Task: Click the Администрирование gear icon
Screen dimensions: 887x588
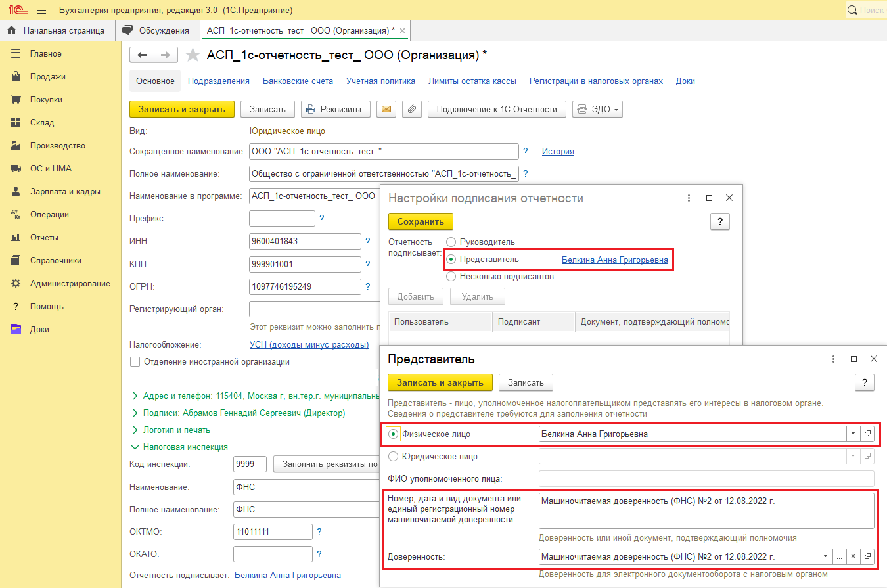Action: (16, 283)
